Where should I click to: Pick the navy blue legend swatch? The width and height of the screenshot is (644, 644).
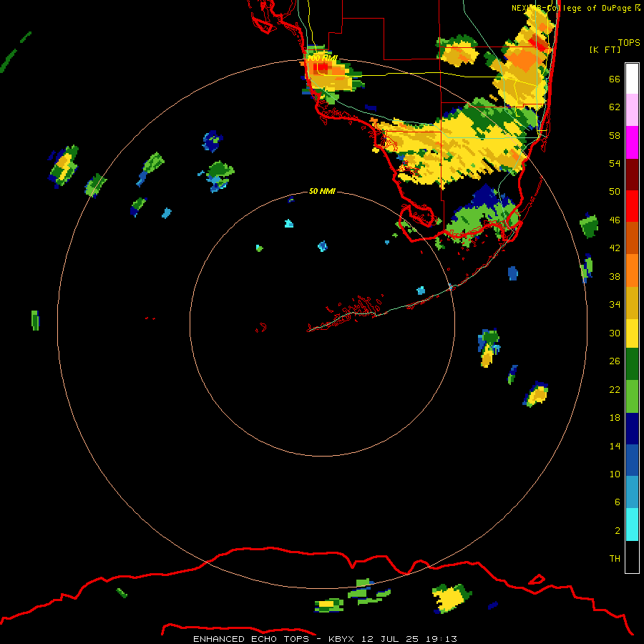(x=632, y=429)
